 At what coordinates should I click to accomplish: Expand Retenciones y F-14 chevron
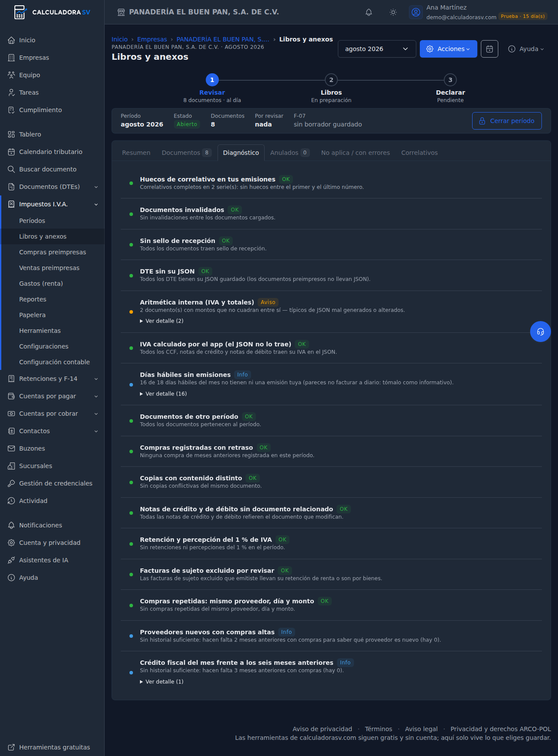pos(96,379)
